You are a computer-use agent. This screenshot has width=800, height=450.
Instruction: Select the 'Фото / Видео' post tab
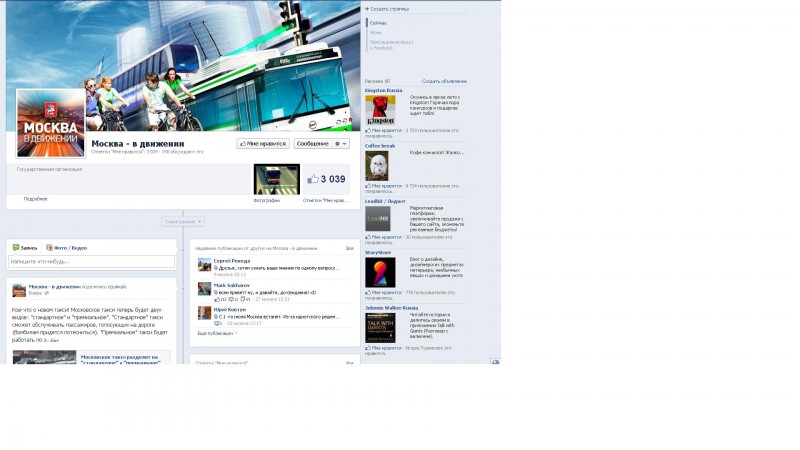pyautogui.click(x=67, y=248)
